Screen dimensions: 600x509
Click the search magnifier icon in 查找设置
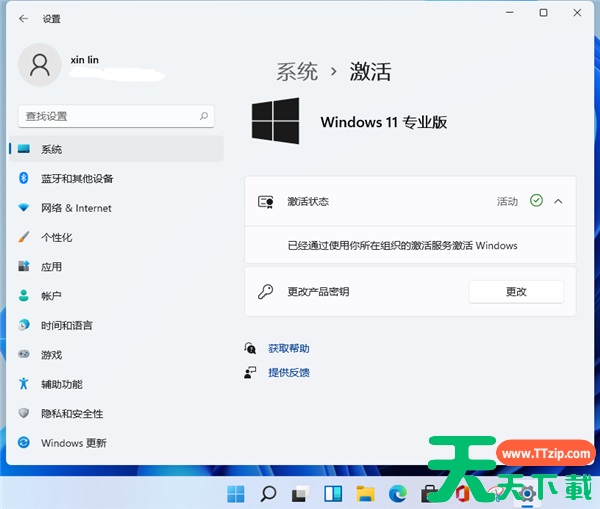click(204, 116)
